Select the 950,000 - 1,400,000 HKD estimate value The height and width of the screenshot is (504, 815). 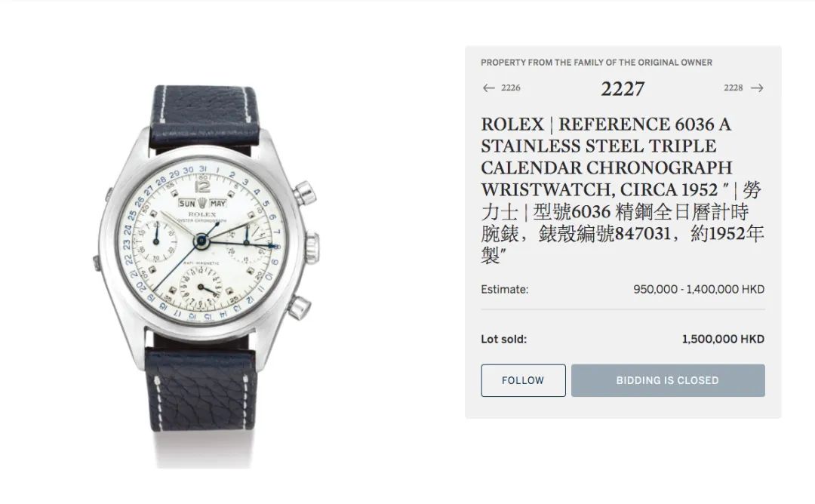pos(699,290)
